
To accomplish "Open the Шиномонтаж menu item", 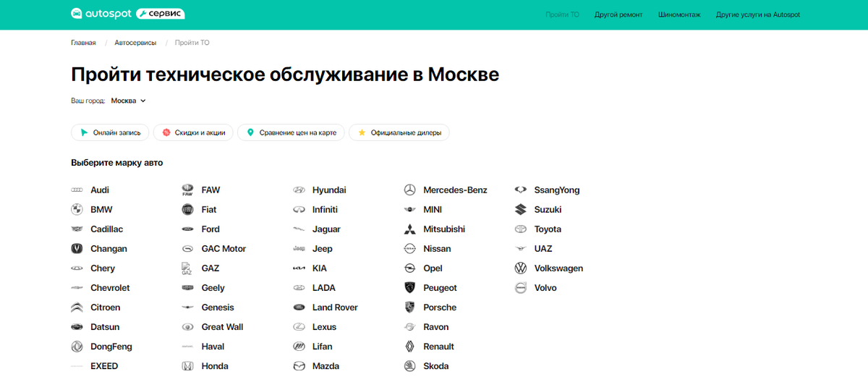I will [x=680, y=14].
